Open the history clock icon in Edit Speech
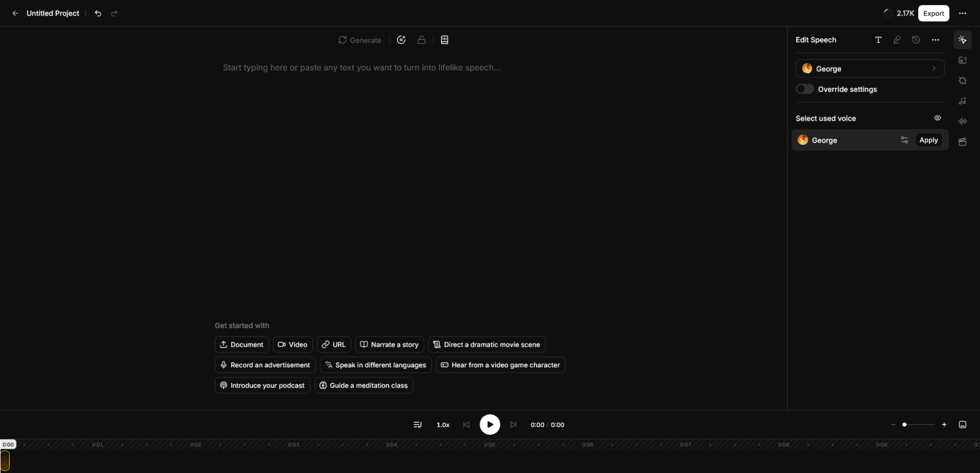This screenshot has width=980, height=473. pyautogui.click(x=916, y=40)
